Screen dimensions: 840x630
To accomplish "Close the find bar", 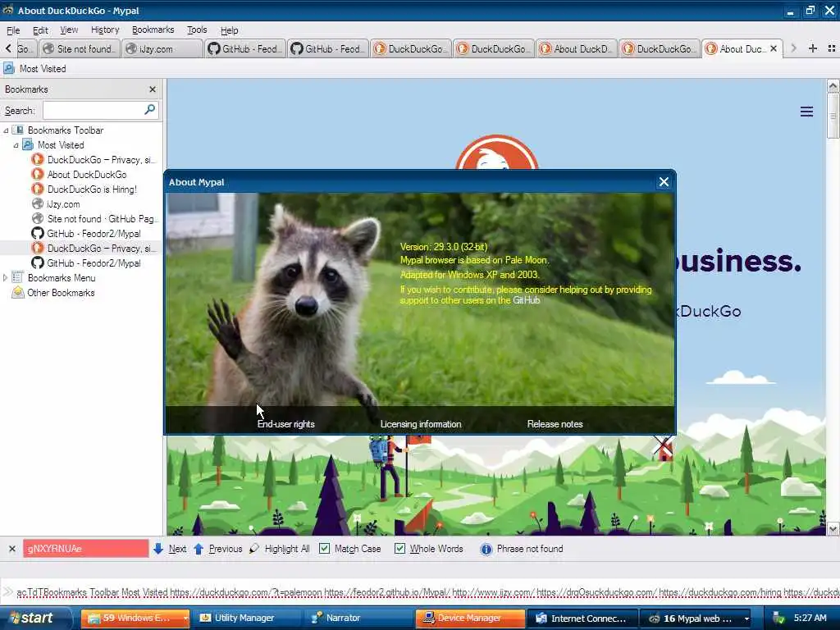I will [x=11, y=549].
